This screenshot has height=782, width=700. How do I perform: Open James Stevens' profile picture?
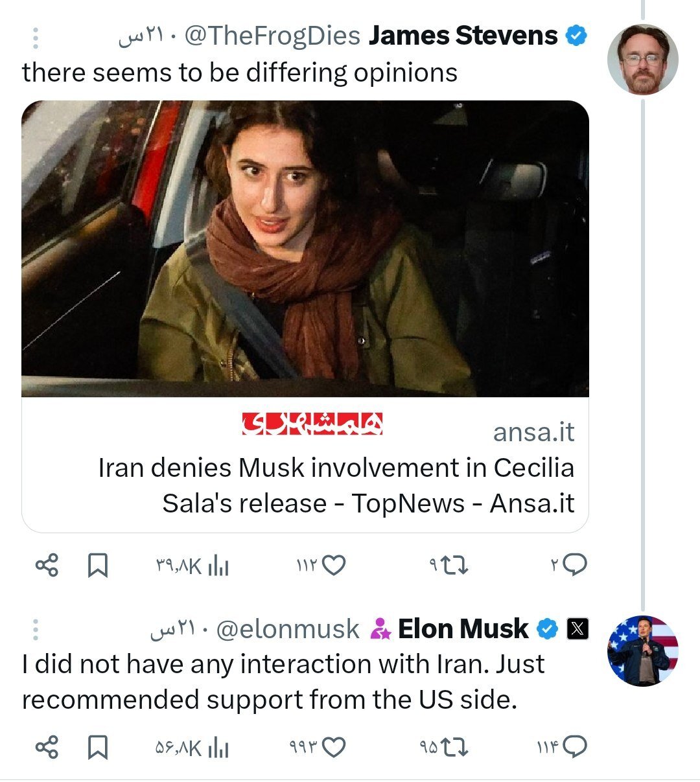[x=642, y=60]
